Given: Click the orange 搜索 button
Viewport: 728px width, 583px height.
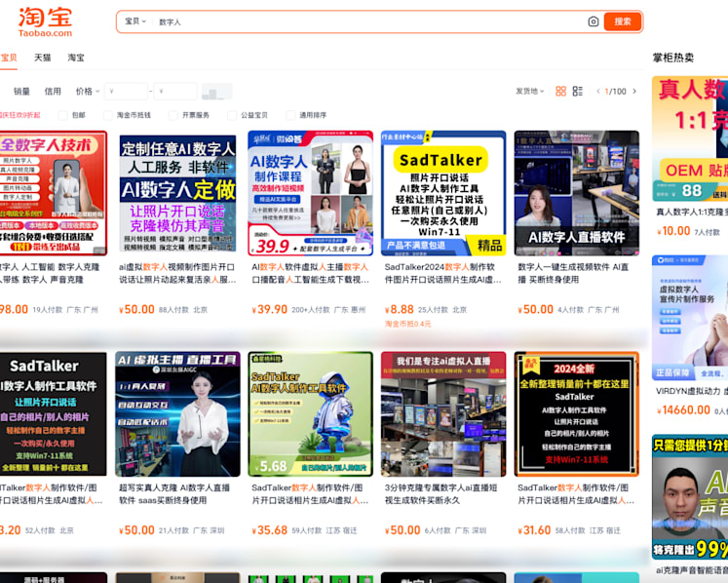Looking at the screenshot, I should click(623, 21).
